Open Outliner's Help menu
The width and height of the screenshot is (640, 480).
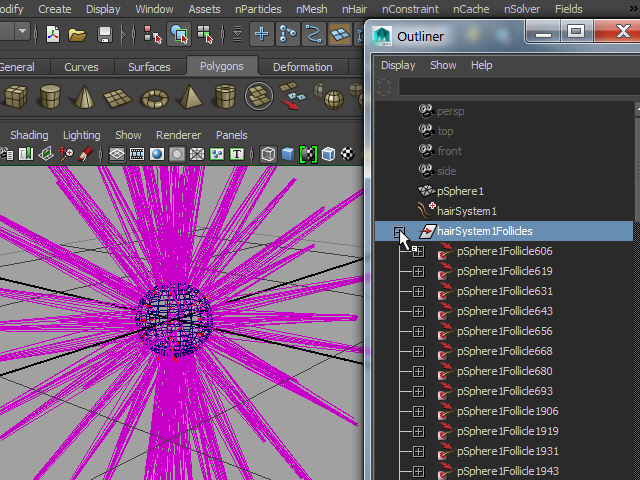coord(482,65)
